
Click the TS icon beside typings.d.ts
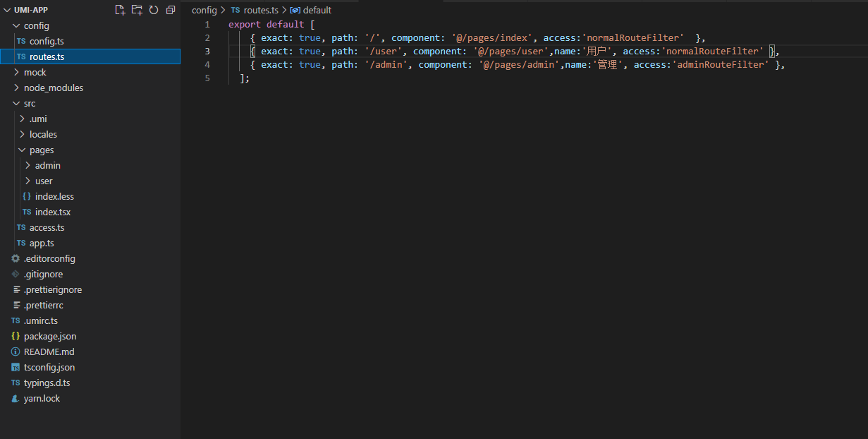(16, 383)
